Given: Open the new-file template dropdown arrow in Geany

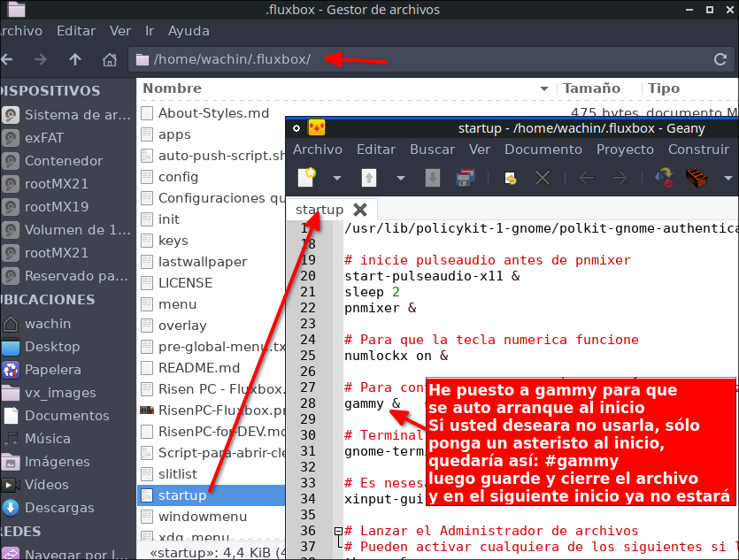Looking at the screenshot, I should point(337,178).
